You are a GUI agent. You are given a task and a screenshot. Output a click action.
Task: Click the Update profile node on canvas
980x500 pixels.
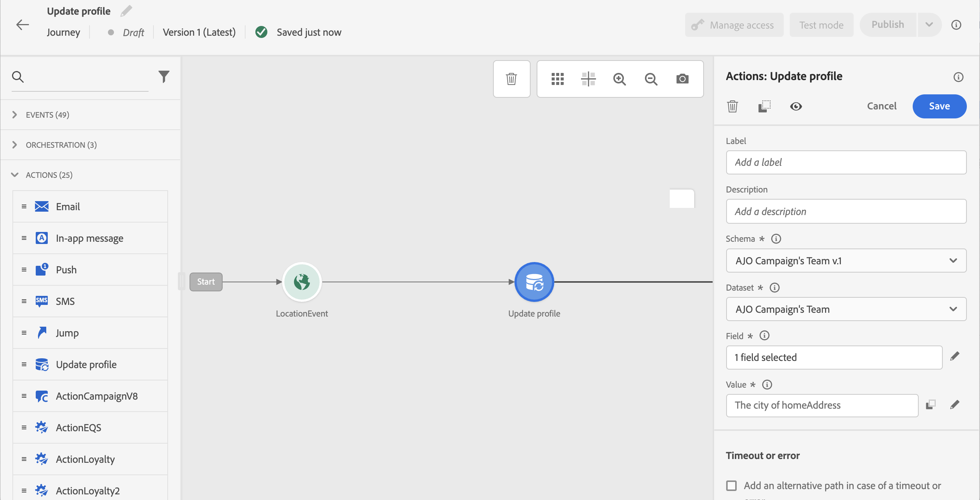(x=534, y=282)
